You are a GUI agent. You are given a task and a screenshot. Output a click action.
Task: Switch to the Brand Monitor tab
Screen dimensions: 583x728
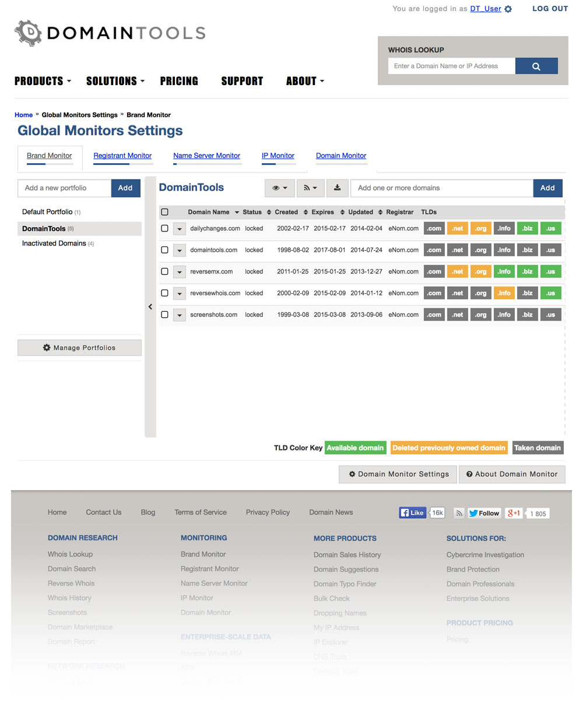point(50,156)
